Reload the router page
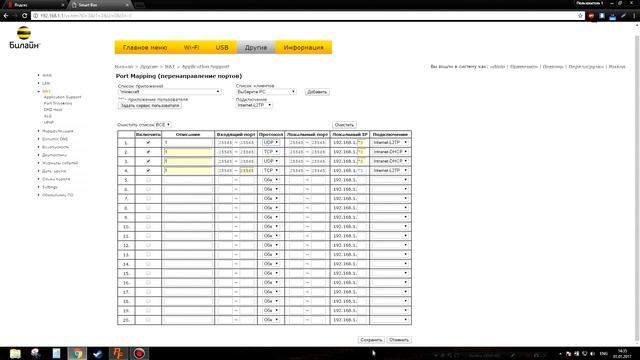640x360 pixels. click(x=24, y=16)
